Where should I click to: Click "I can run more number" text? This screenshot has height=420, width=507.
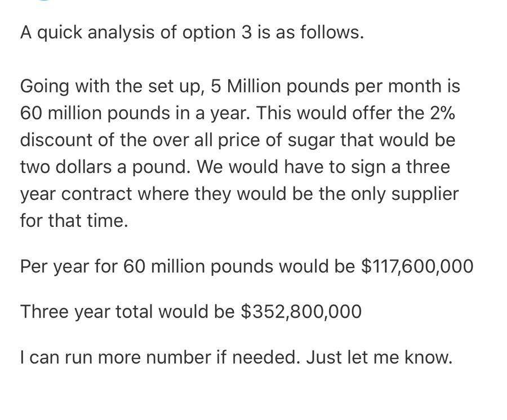click(115, 358)
